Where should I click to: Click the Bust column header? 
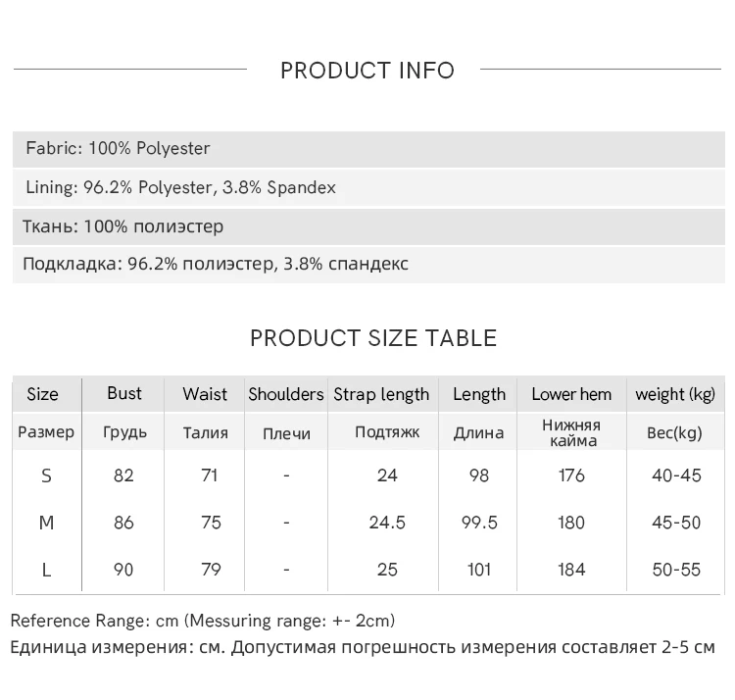[124, 393]
